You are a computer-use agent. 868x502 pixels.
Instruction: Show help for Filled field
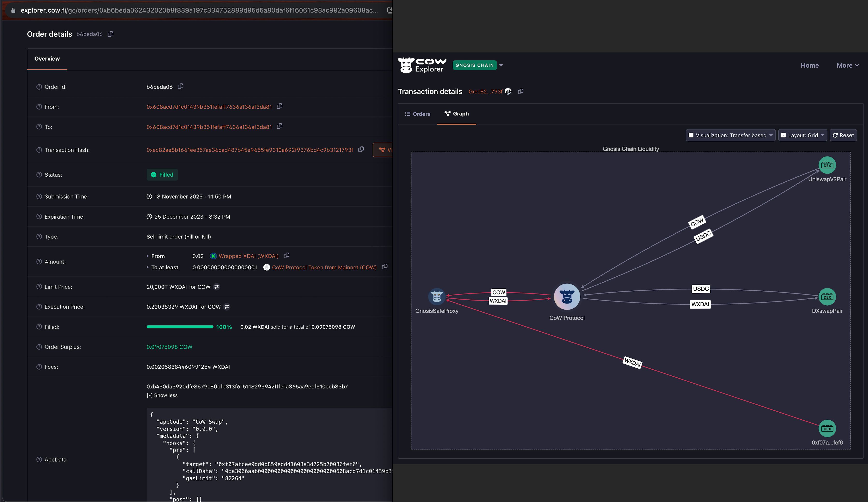(x=39, y=327)
